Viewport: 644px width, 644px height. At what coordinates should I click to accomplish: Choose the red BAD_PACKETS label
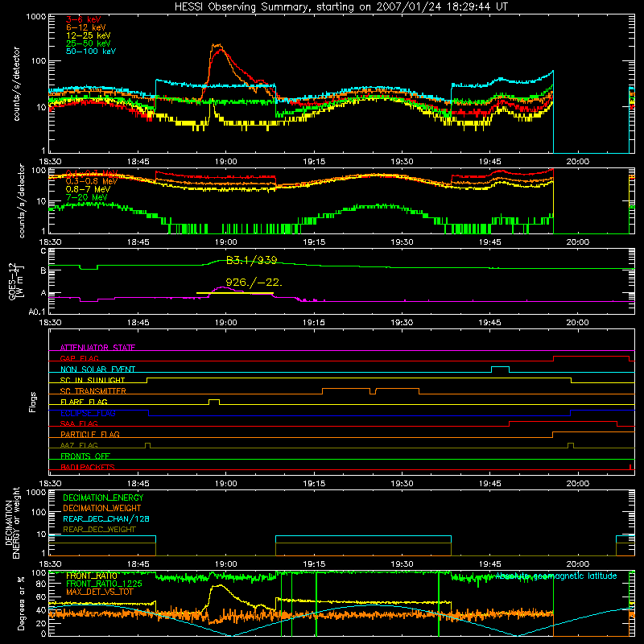tap(88, 467)
